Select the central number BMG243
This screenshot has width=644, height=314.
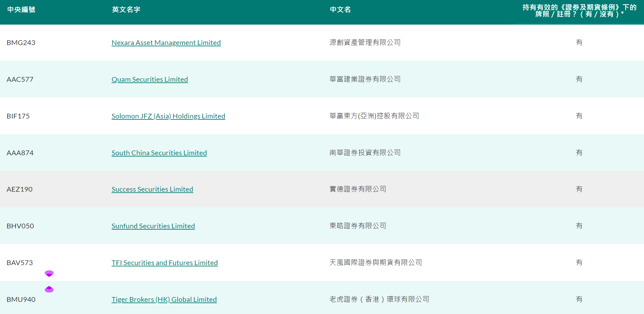21,42
